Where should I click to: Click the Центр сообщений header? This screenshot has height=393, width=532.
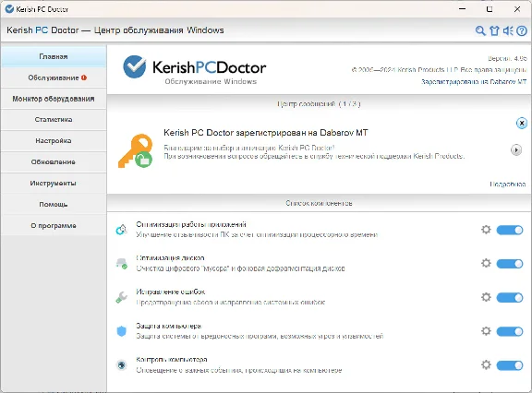pyautogui.click(x=319, y=103)
